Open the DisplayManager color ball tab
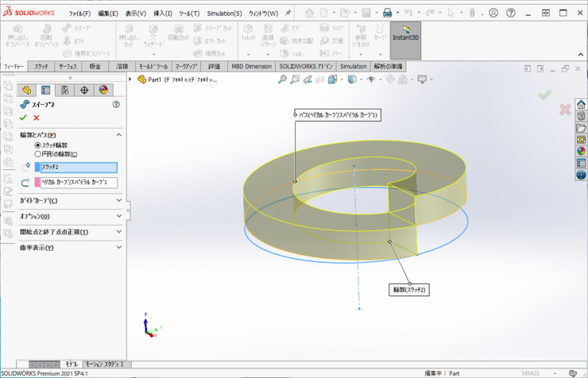The image size is (588, 378). [103, 90]
